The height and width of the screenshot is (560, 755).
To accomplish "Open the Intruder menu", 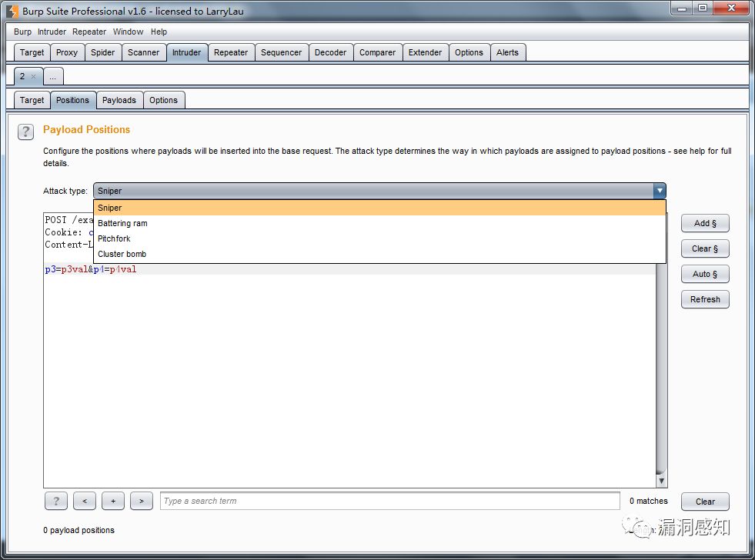I will point(52,32).
